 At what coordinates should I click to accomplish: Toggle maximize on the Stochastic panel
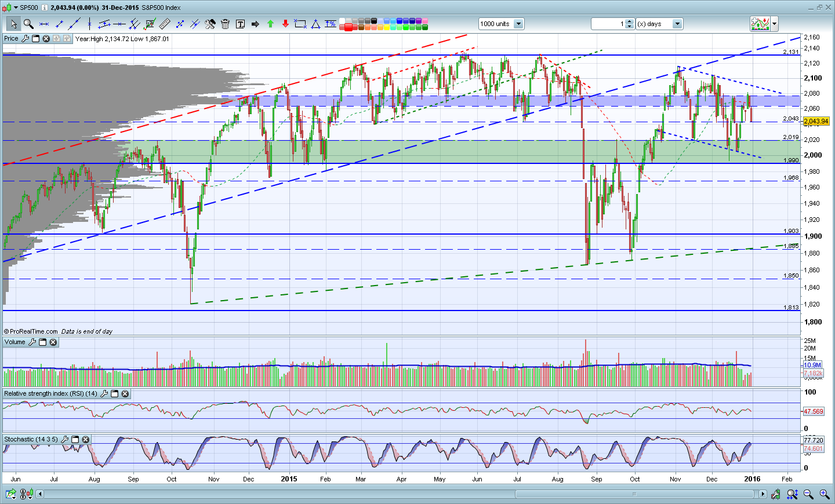75,440
